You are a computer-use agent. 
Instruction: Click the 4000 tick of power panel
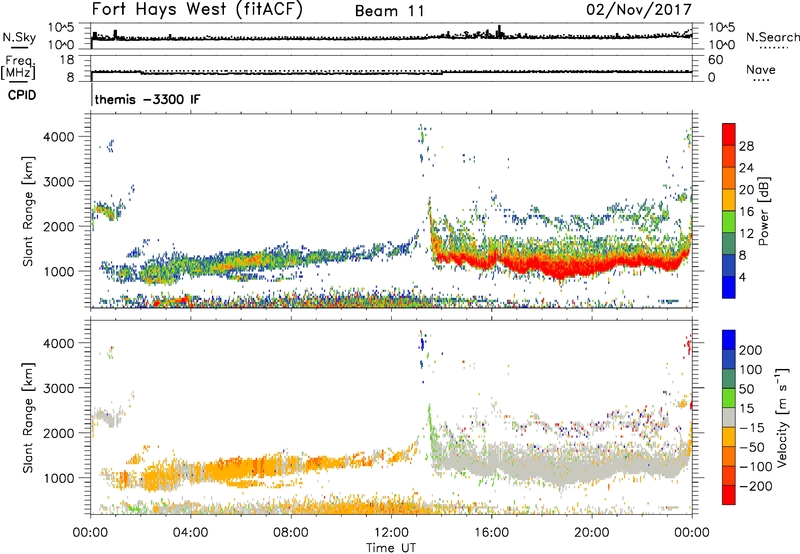59,137
